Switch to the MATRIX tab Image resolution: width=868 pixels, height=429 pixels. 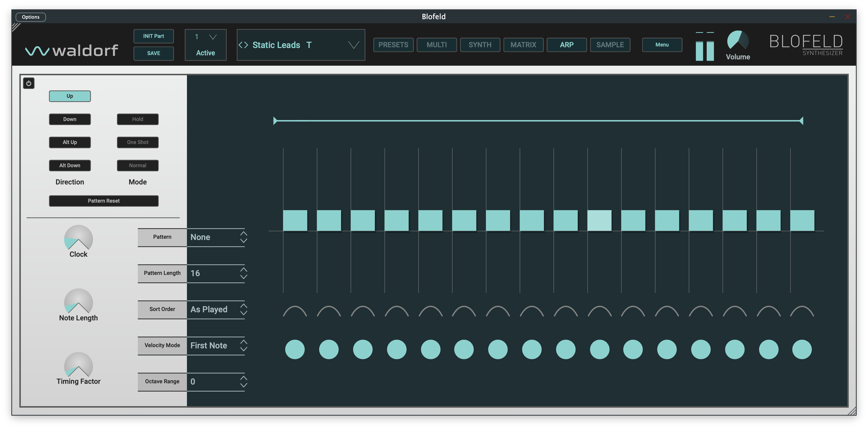[x=523, y=45]
